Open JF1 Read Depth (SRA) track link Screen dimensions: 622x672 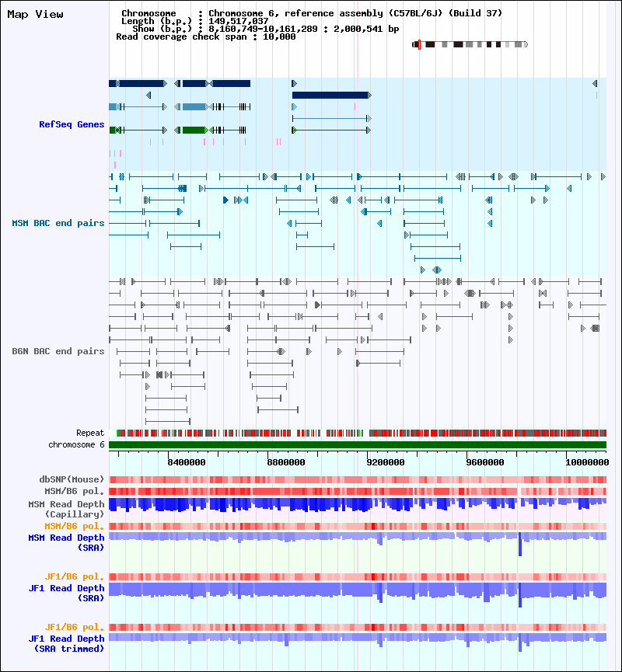pos(67,593)
